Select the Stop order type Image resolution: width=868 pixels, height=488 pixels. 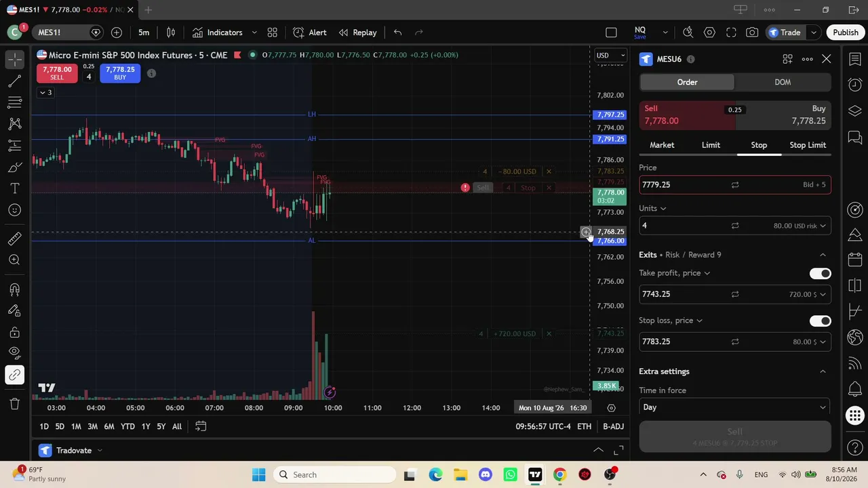pos(759,145)
